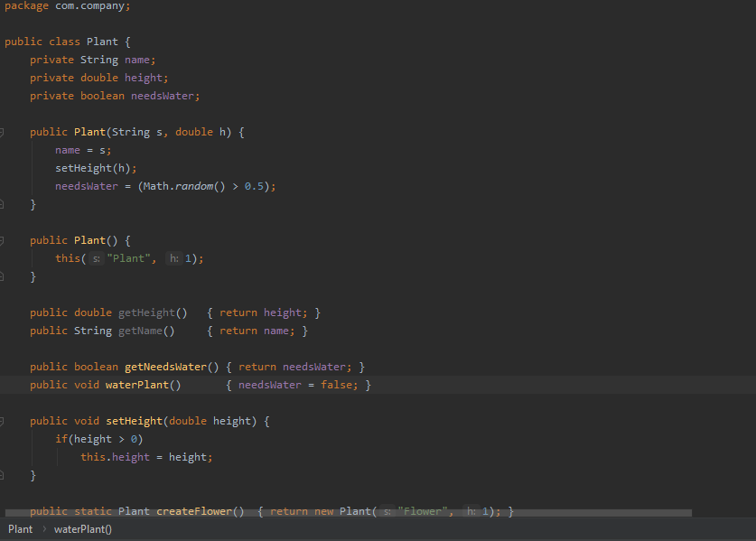The height and width of the screenshot is (541, 756).
Task: Click the package name com.company
Action: [92, 5]
